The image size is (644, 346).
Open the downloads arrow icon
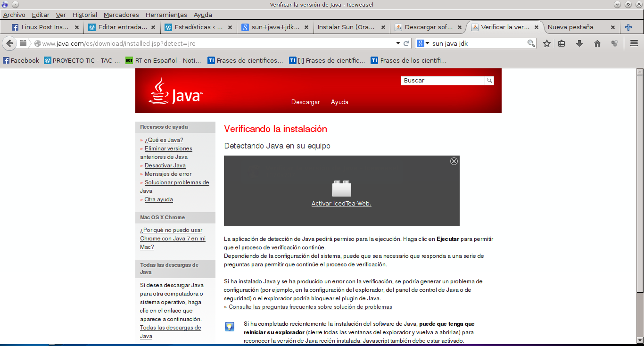click(x=579, y=43)
